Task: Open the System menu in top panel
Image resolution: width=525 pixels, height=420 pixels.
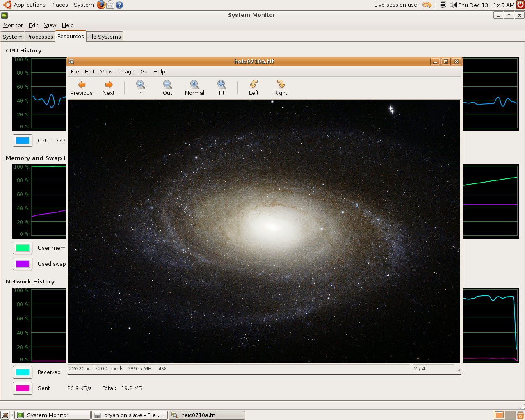Action: pyautogui.click(x=84, y=5)
